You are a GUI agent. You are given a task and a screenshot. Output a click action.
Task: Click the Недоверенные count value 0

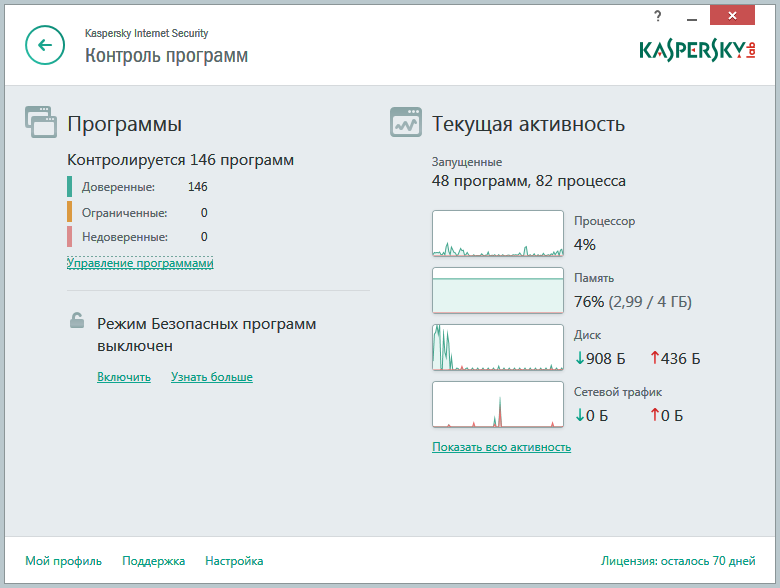(x=204, y=237)
